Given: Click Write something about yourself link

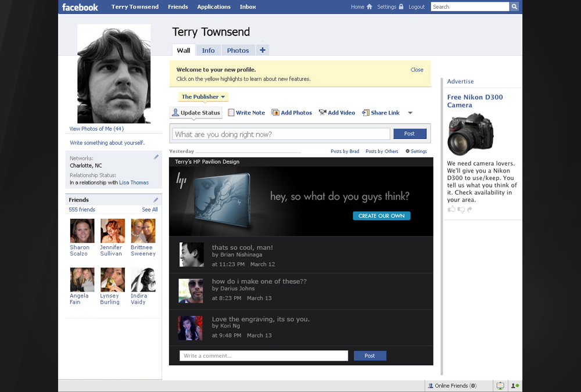Looking at the screenshot, I should click(107, 143).
